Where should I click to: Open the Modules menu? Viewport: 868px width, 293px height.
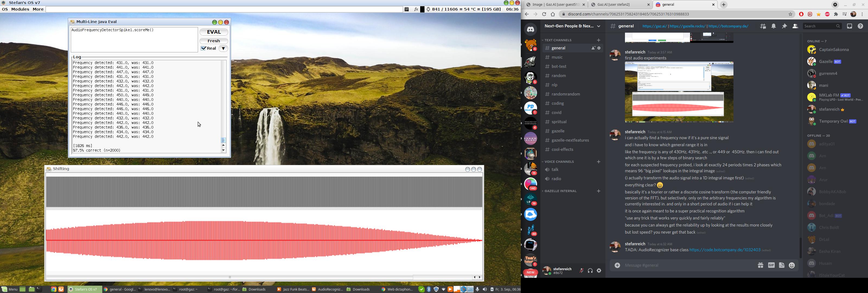tap(20, 9)
